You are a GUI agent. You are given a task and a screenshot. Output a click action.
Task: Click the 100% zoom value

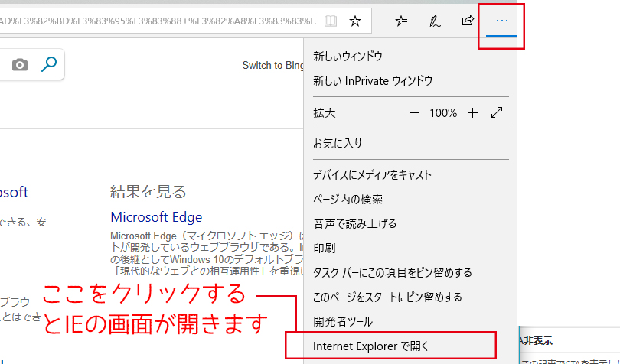click(x=443, y=113)
